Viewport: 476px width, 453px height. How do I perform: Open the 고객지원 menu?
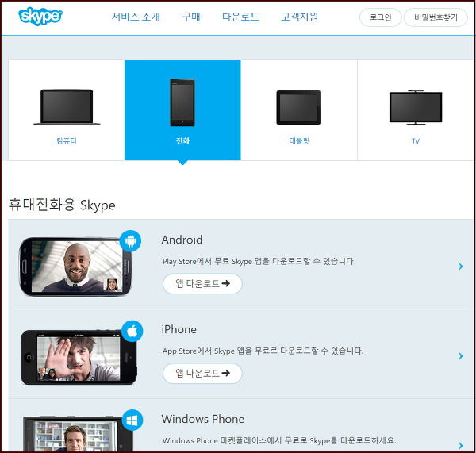(299, 17)
